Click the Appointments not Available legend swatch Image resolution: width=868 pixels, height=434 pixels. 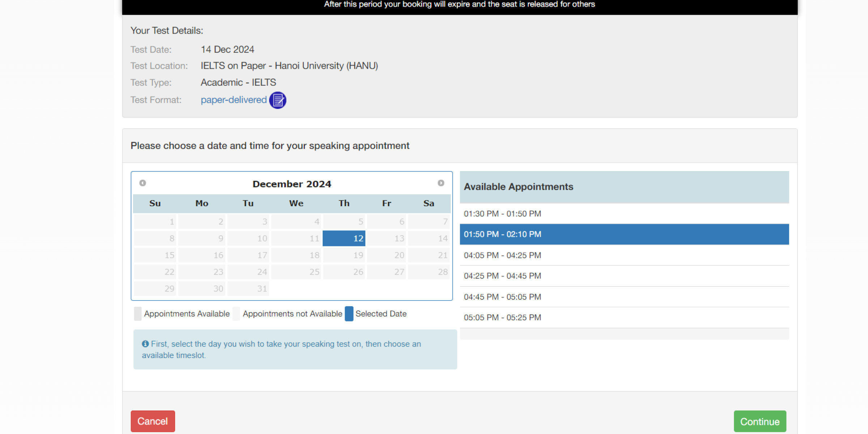coord(237,314)
